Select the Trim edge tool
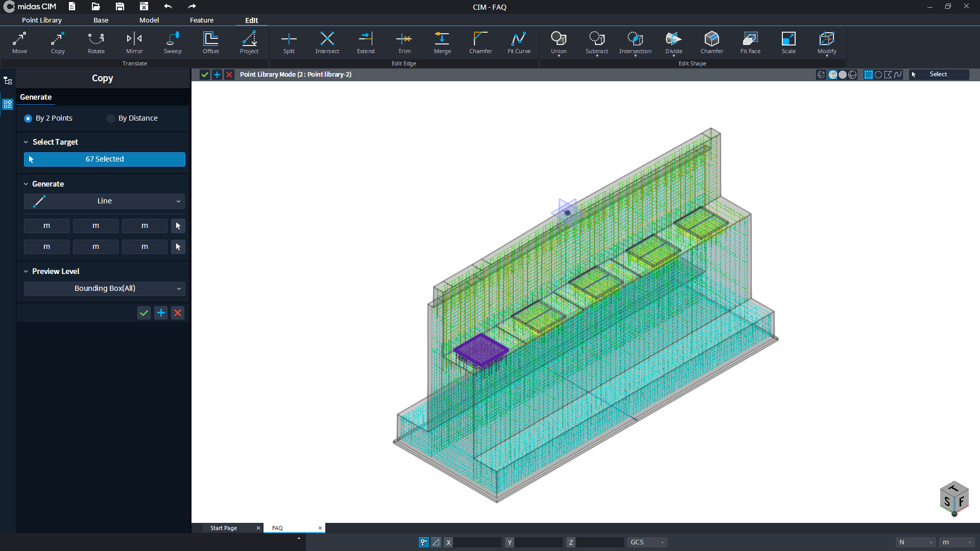 [x=404, y=42]
